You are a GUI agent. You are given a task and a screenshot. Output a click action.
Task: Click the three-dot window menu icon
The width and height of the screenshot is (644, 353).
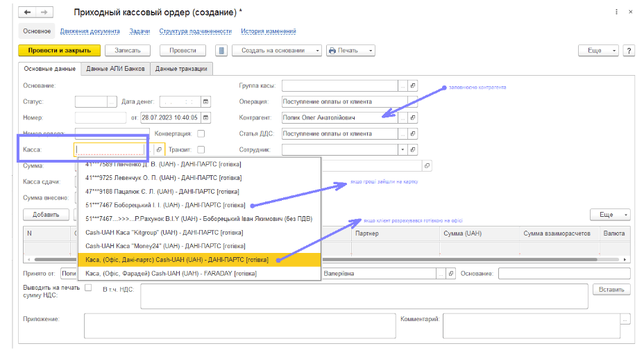(616, 13)
